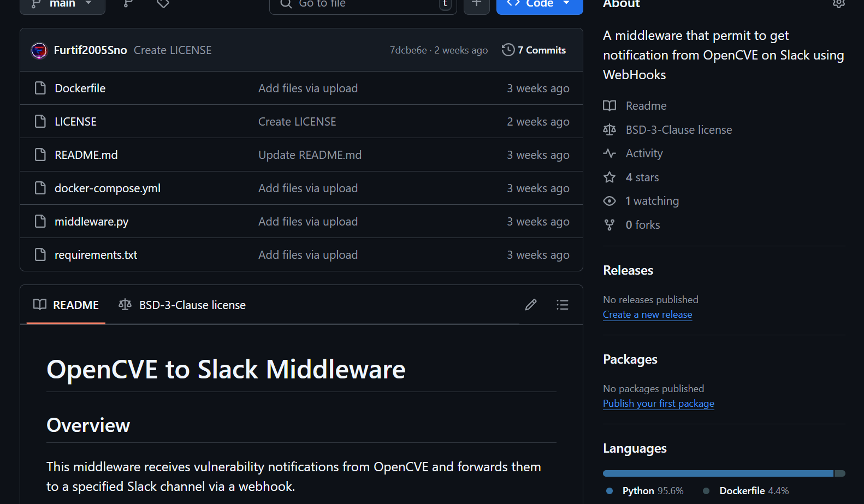Click file icon beside requirements.txt
The height and width of the screenshot is (504, 864).
click(x=40, y=254)
